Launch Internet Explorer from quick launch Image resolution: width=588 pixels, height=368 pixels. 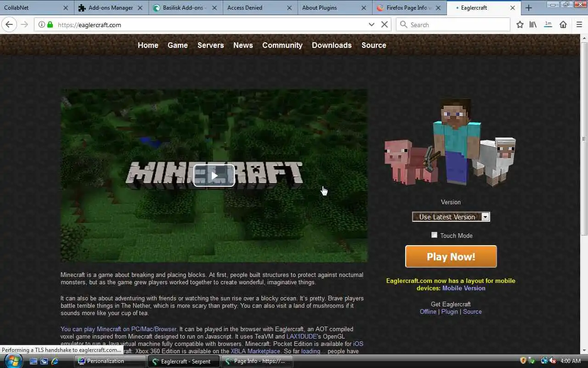pos(55,362)
